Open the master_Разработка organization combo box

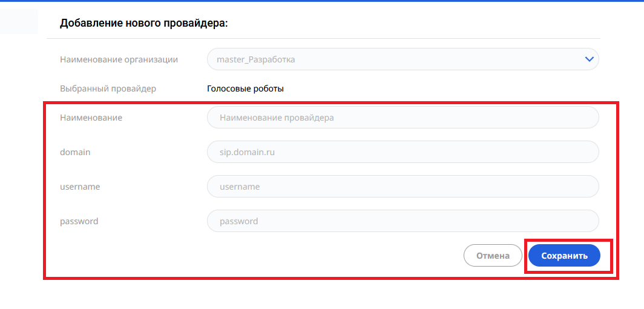point(403,59)
